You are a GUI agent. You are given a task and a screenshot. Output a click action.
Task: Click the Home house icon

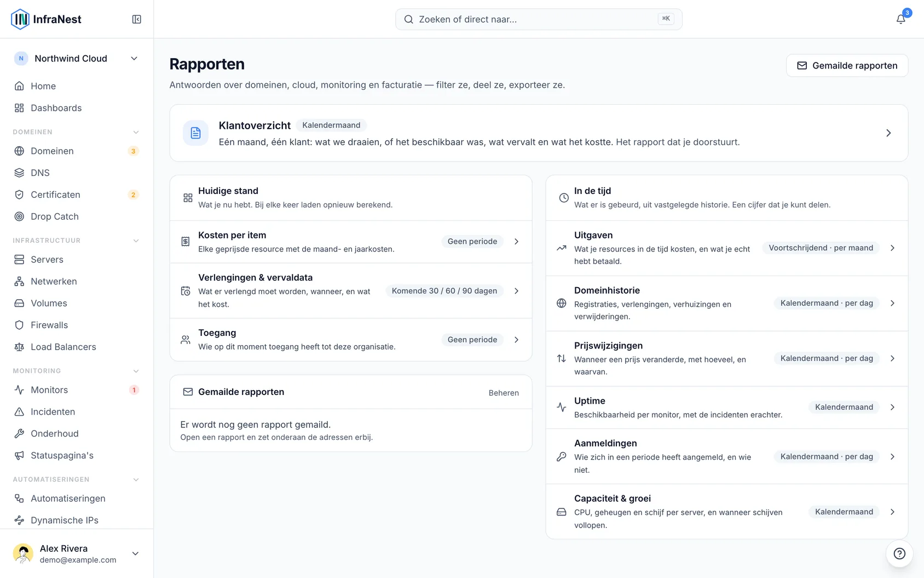click(x=19, y=86)
